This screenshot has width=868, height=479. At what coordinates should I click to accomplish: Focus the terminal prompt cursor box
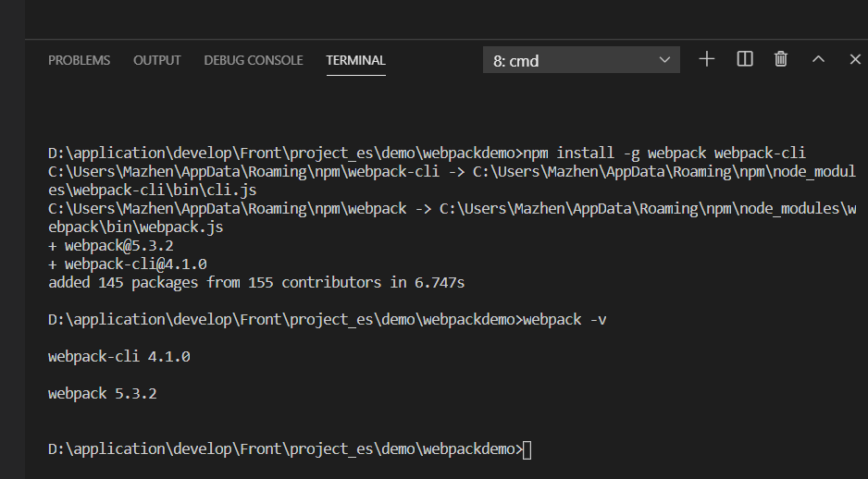point(527,449)
